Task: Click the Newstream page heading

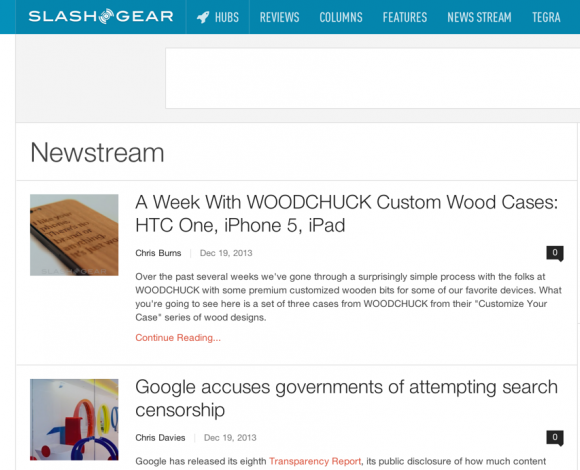Action: pyautogui.click(x=97, y=153)
